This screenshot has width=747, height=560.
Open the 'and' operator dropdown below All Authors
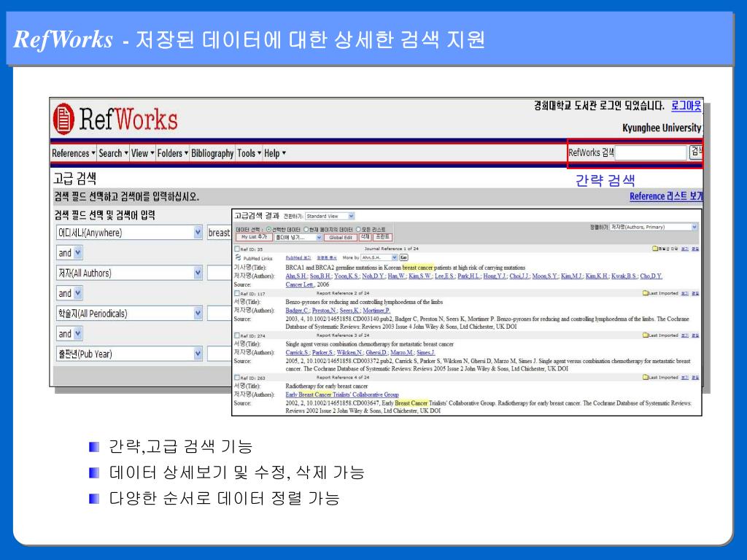click(x=69, y=293)
